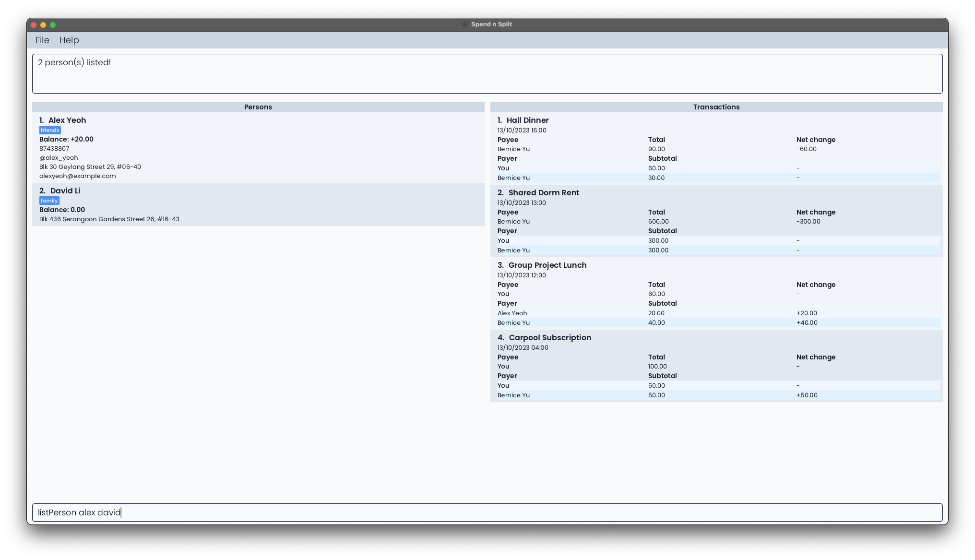
Task: Click the result display box
Action: point(487,73)
